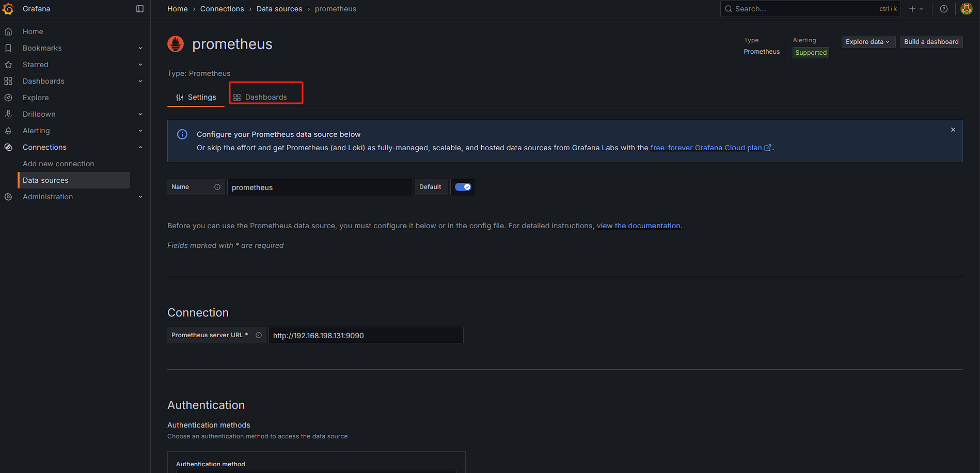This screenshot has width=980, height=473.
Task: Open the help question mark icon
Action: click(944, 9)
